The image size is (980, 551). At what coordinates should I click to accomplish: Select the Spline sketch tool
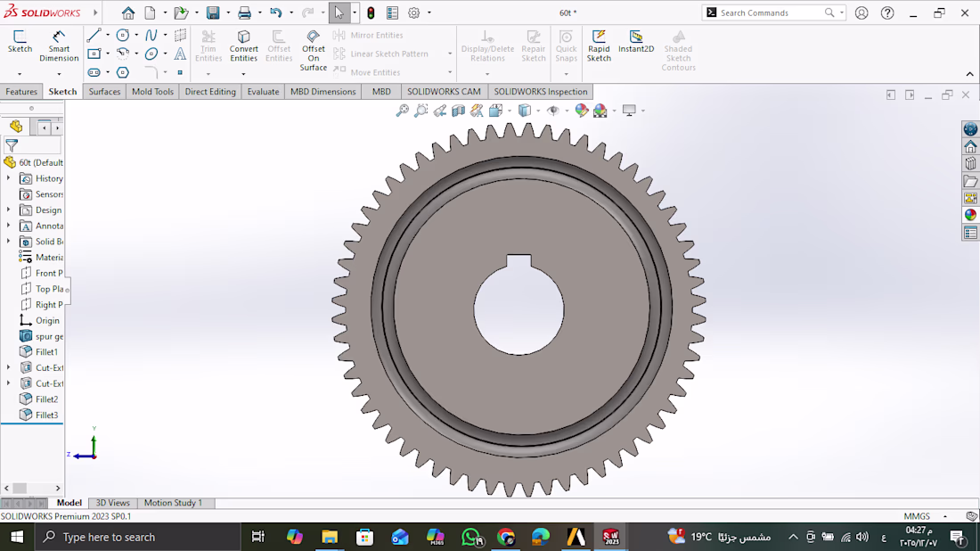(151, 36)
